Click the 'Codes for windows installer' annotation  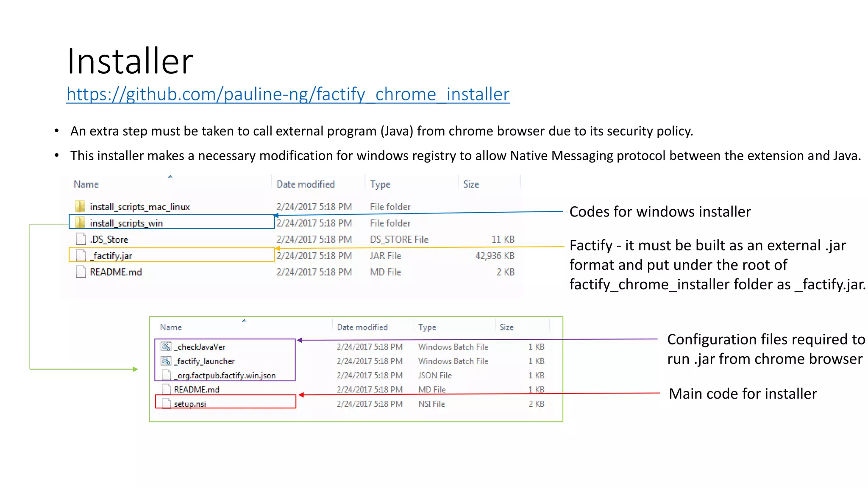pyautogui.click(x=660, y=211)
